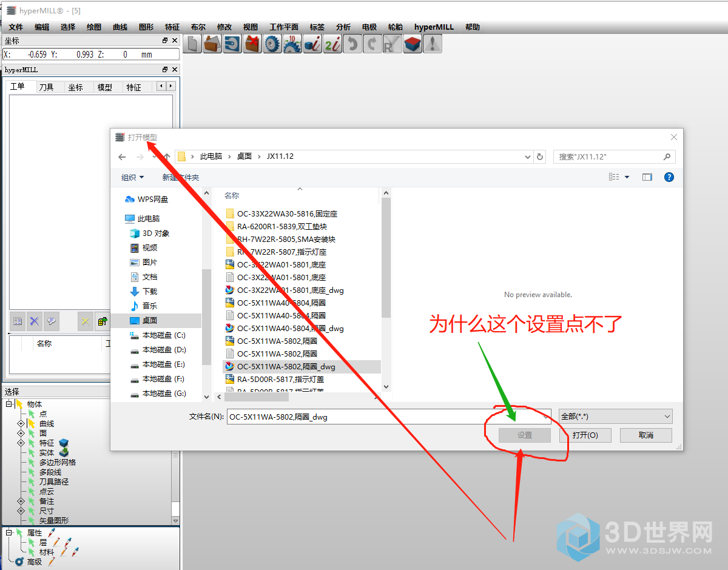Toggle selection arrow for 多边形网格

(31, 462)
